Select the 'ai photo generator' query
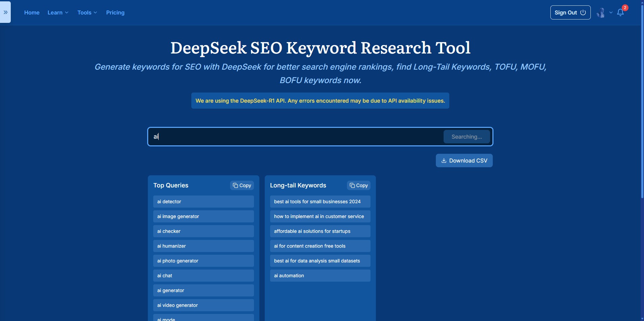644x321 pixels. pyautogui.click(x=203, y=261)
